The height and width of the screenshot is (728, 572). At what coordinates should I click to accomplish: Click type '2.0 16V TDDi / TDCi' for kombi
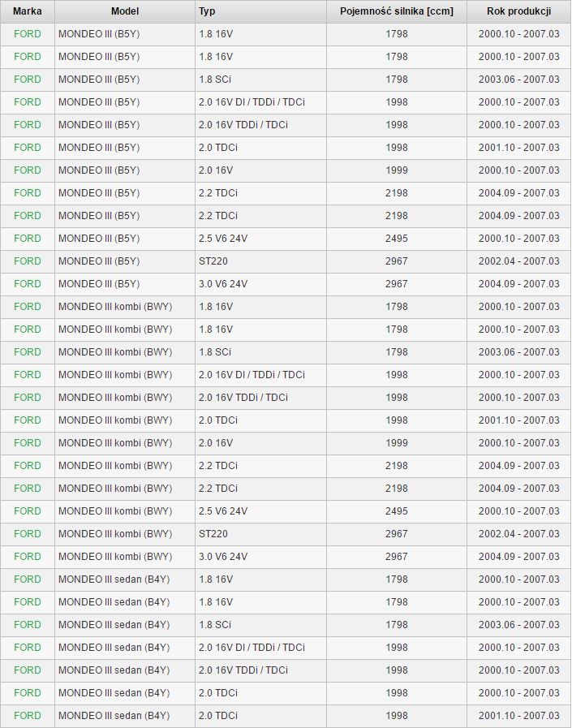243,398
